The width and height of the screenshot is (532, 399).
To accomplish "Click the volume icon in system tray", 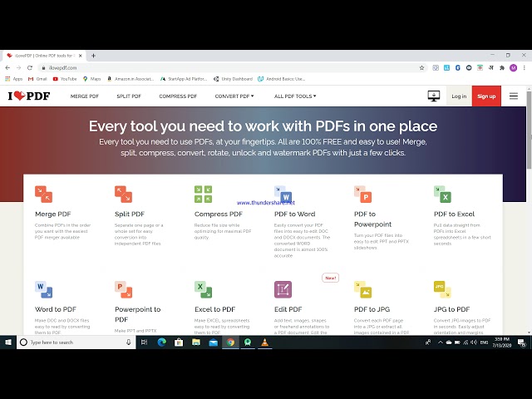I will click(474, 342).
